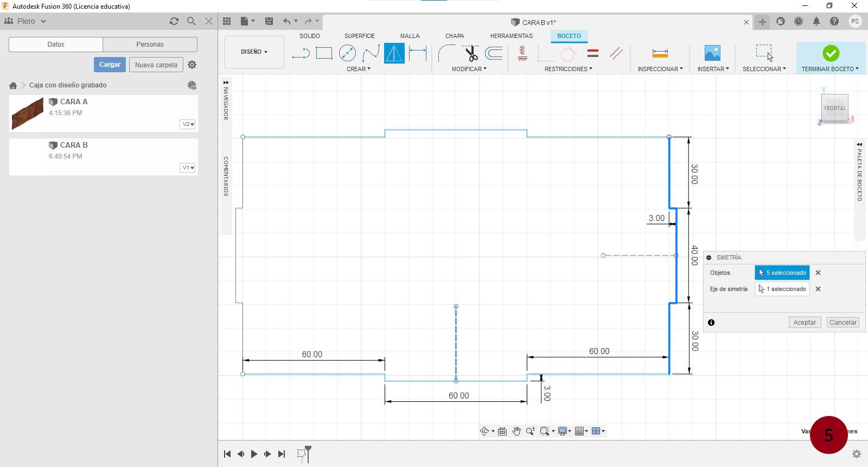868x467 pixels.
Task: Open the Help question mark menu
Action: coord(834,21)
